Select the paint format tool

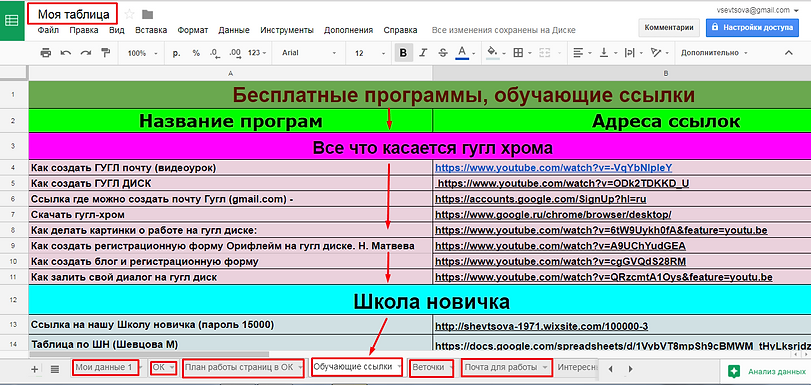106,53
